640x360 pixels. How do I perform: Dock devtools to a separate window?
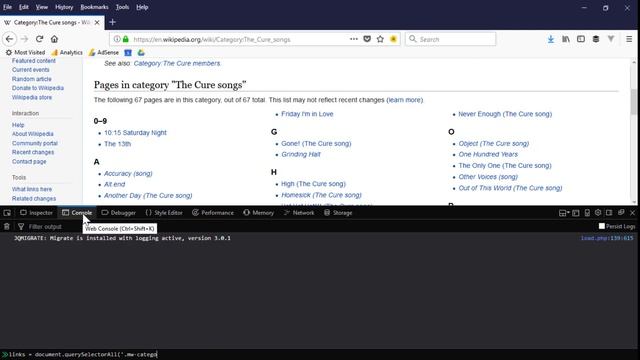pyautogui.click(x=621, y=213)
